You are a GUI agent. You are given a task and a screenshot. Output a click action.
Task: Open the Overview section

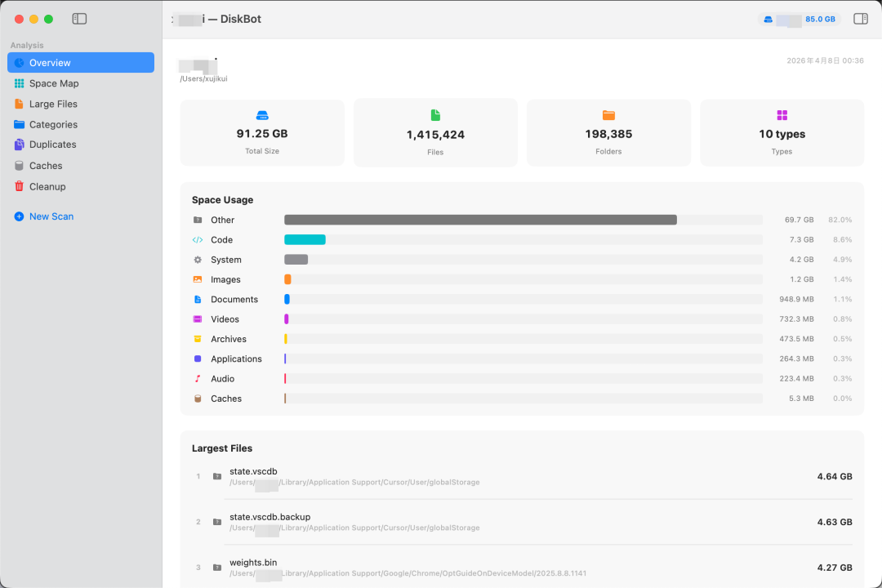pos(80,62)
